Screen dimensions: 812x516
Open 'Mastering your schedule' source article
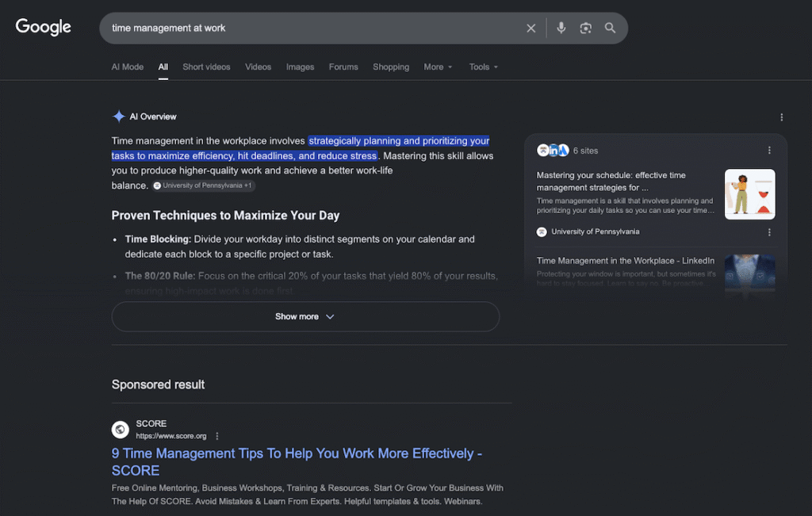(611, 182)
